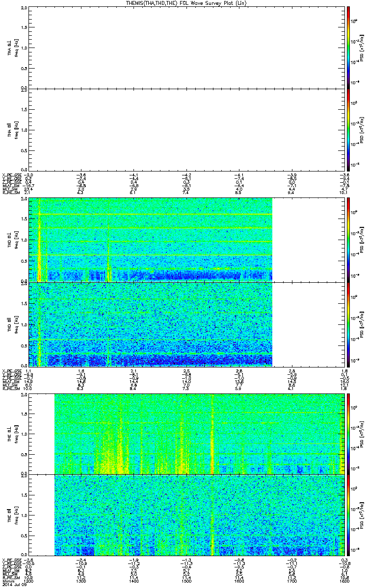Click the PSD [nT²/Hz] label of THD B⊥ color bar
This screenshot has width=368, height=588.
(363, 240)
